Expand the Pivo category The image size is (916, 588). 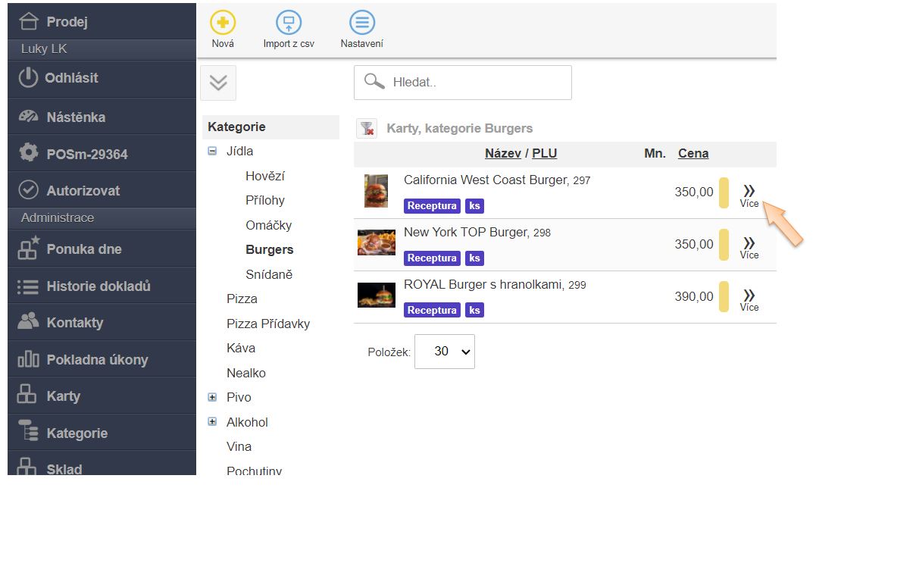pyautogui.click(x=212, y=397)
